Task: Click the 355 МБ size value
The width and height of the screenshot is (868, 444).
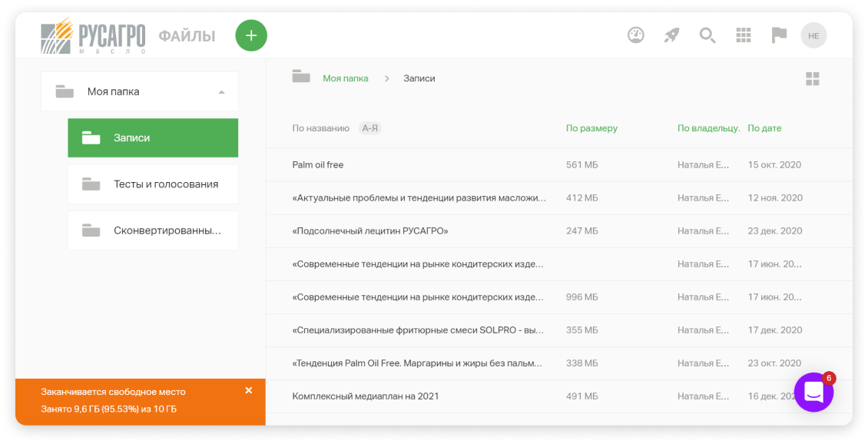Action: pos(581,330)
